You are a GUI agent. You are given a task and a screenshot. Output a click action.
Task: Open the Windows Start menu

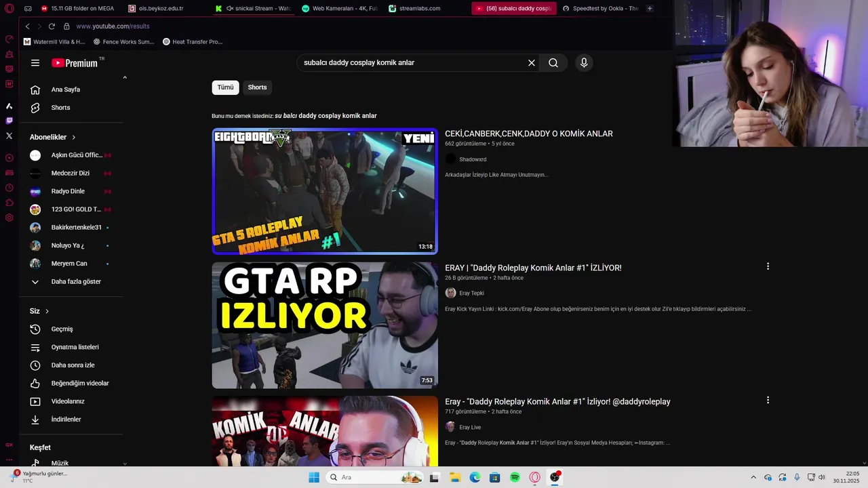click(314, 477)
